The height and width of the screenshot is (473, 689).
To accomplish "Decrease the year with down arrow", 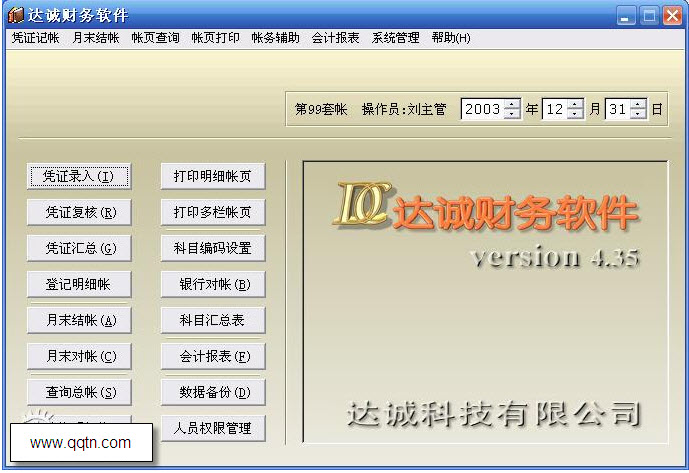I will 511,113.
